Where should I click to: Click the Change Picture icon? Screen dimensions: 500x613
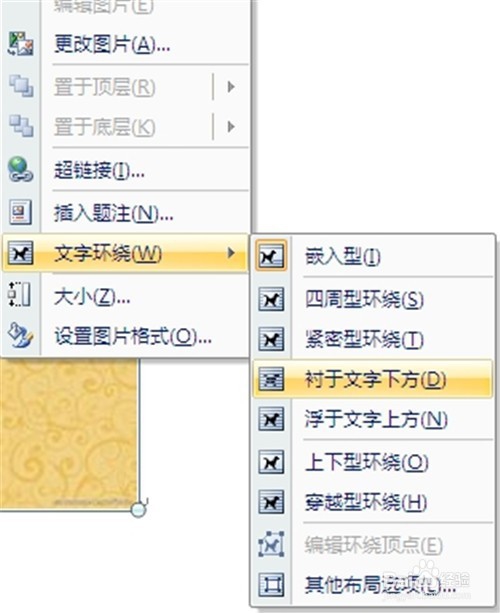20,44
